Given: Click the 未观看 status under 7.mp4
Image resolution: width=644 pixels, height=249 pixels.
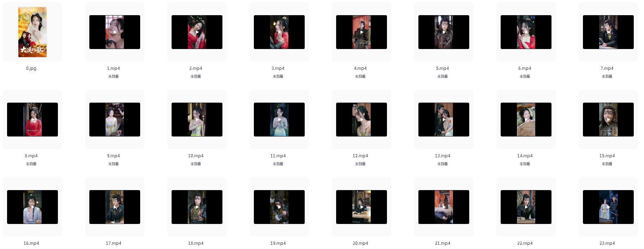Looking at the screenshot, I should point(607,77).
